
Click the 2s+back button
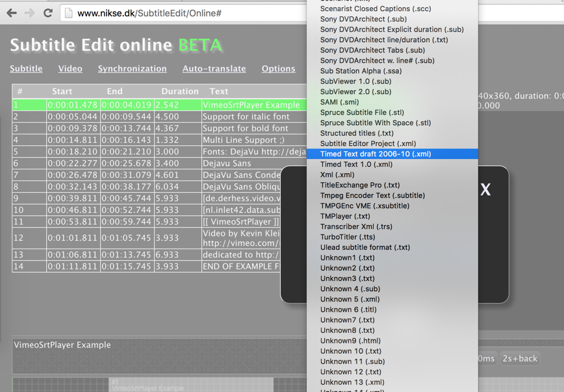coord(520,358)
